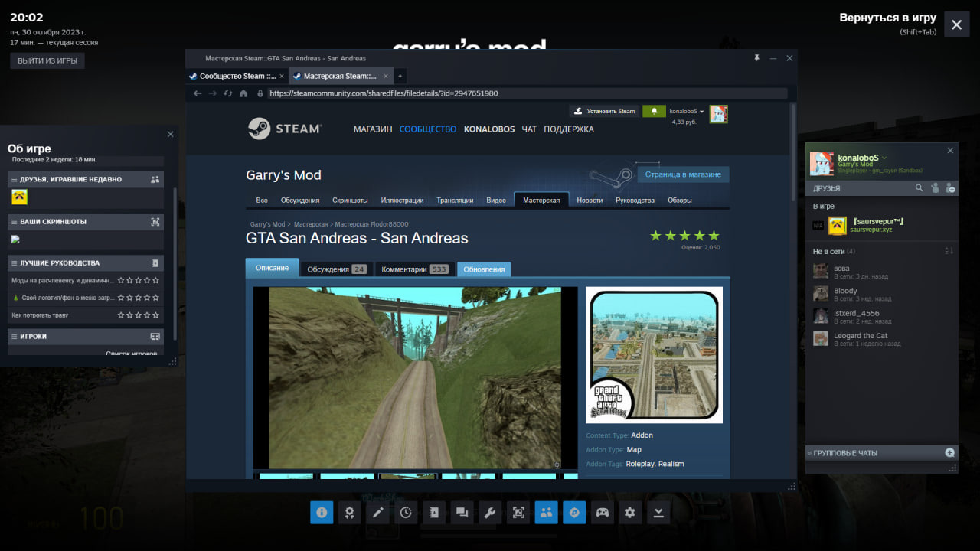
Task: Click the Выйти из игры button
Action: (x=47, y=60)
